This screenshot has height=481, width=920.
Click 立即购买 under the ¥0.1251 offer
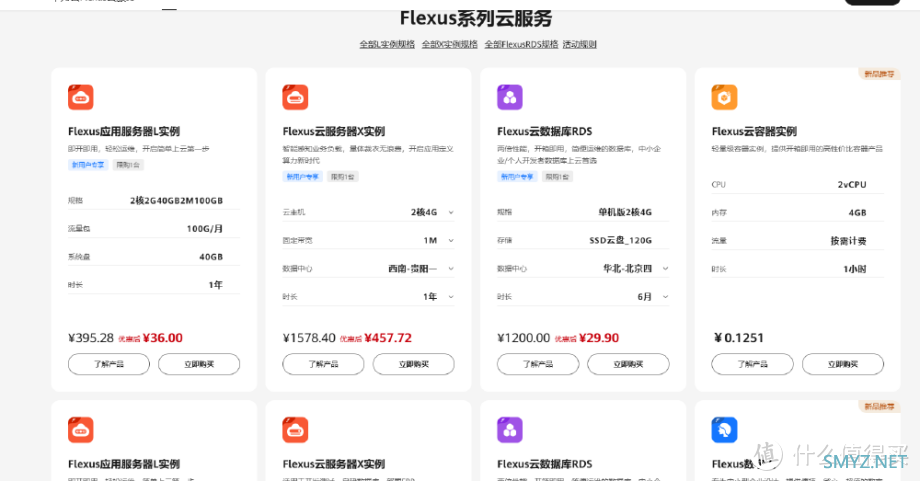coord(843,364)
